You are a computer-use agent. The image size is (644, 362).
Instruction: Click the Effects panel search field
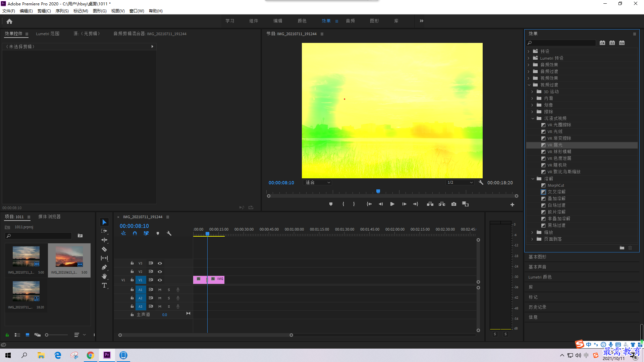pos(561,43)
